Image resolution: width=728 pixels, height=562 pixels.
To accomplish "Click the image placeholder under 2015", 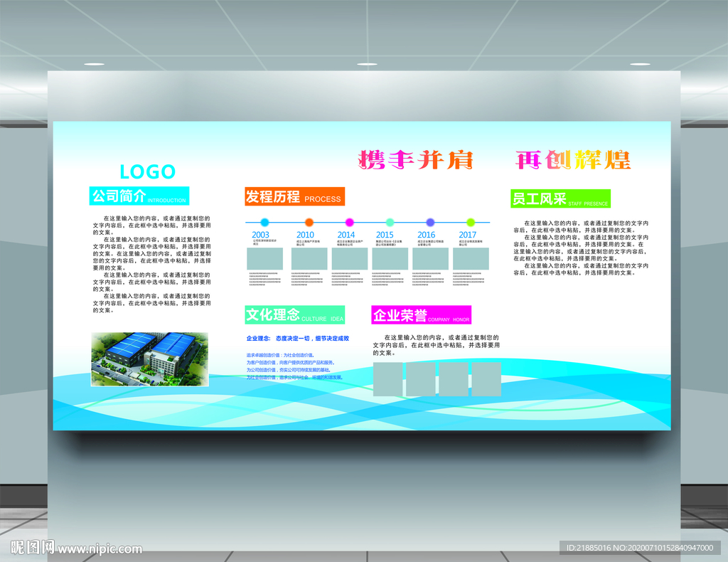I will [x=390, y=259].
